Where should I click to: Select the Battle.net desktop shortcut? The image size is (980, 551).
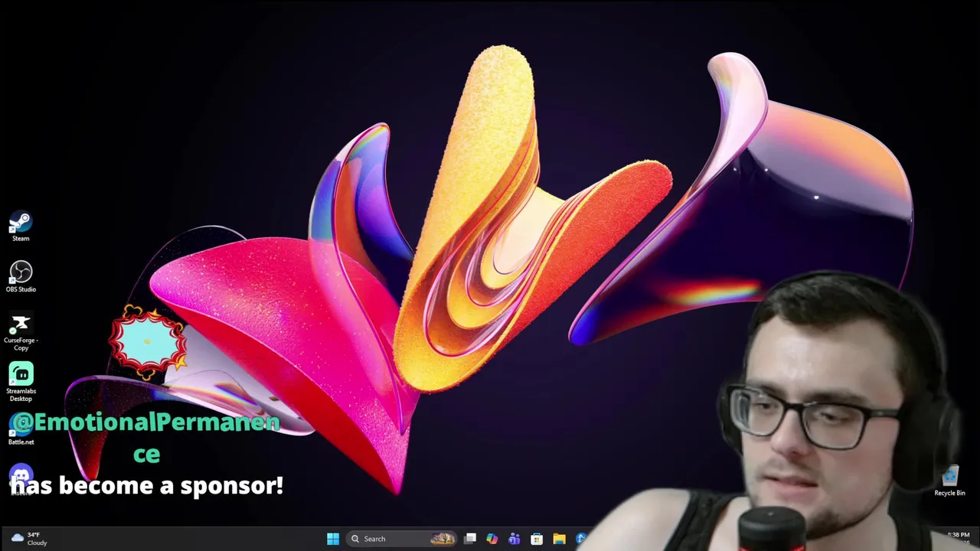coord(21,430)
